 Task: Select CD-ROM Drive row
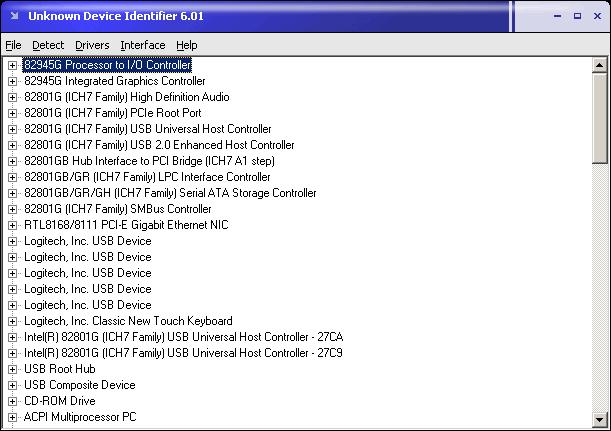(x=60, y=401)
